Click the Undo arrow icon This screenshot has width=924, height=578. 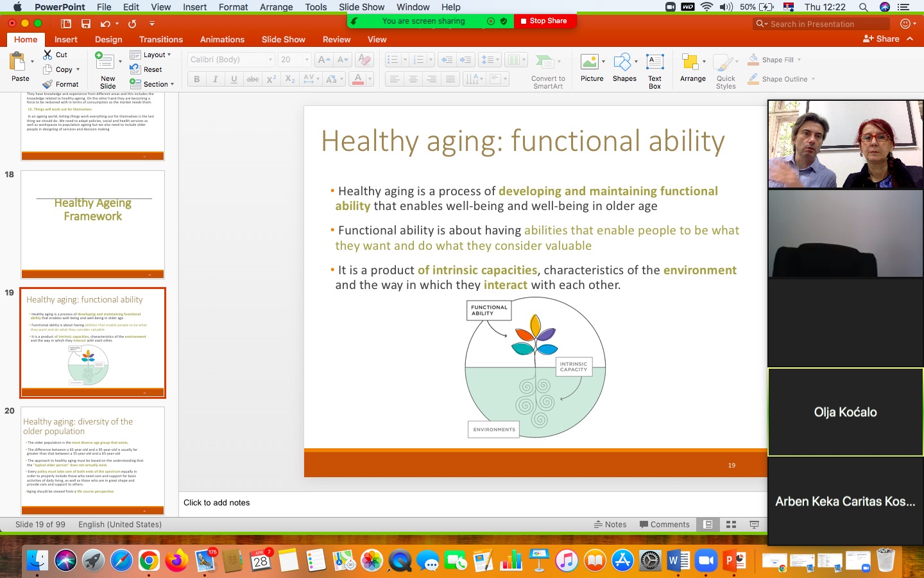click(105, 24)
